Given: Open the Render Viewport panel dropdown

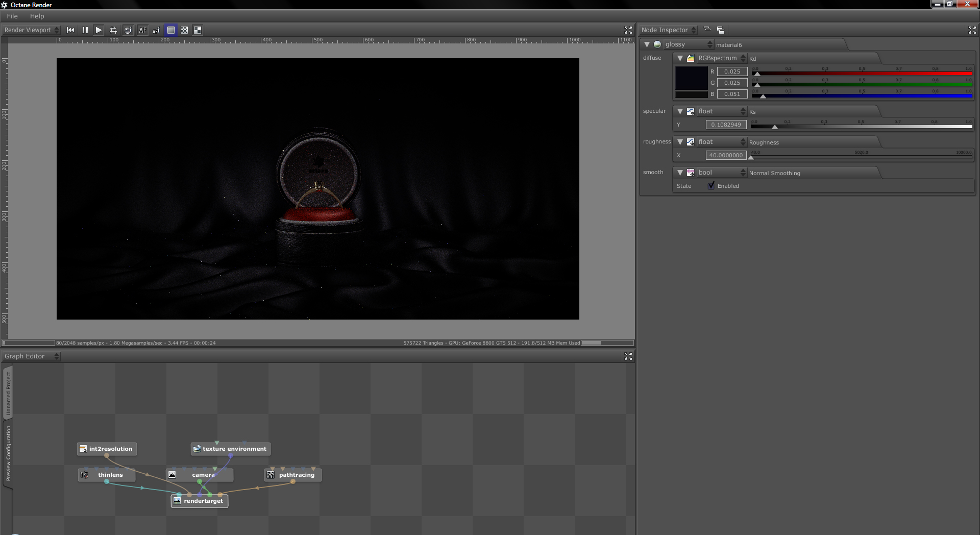Looking at the screenshot, I should click(32, 30).
